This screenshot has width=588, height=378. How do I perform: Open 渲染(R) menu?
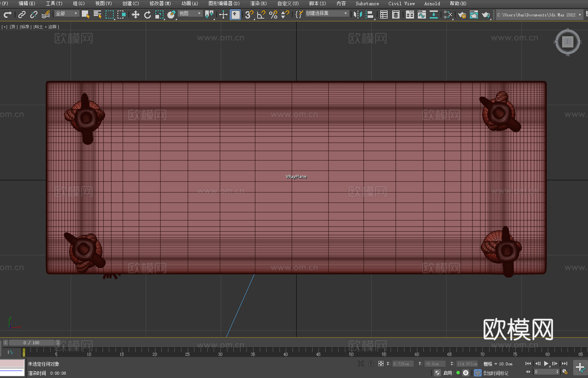[259, 3]
